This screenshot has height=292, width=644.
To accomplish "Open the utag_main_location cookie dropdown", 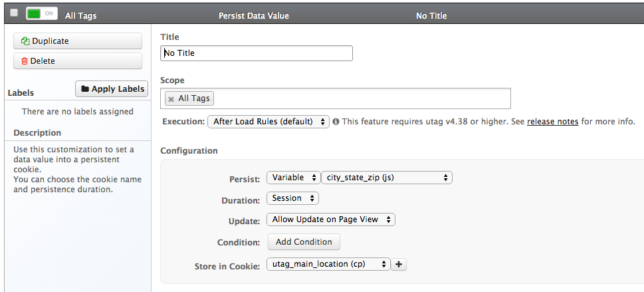I will [328, 264].
